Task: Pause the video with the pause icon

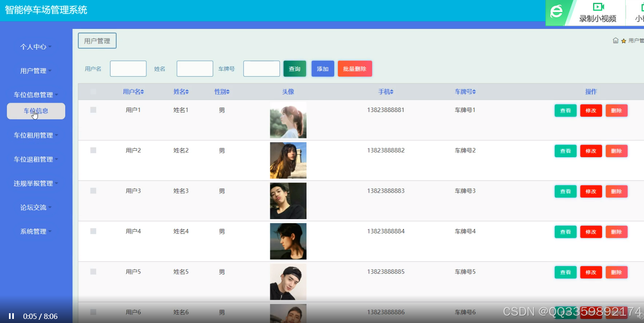Action: [x=11, y=316]
